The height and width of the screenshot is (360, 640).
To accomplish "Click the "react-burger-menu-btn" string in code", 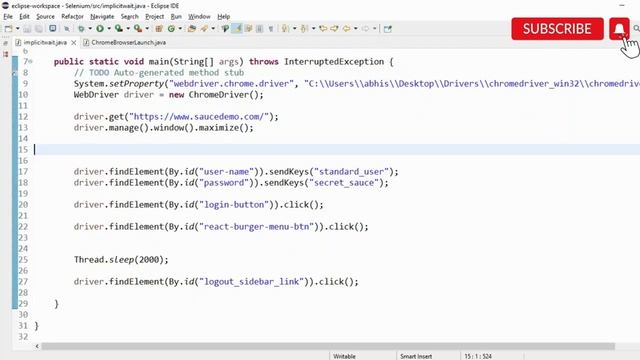I will (x=256, y=227).
